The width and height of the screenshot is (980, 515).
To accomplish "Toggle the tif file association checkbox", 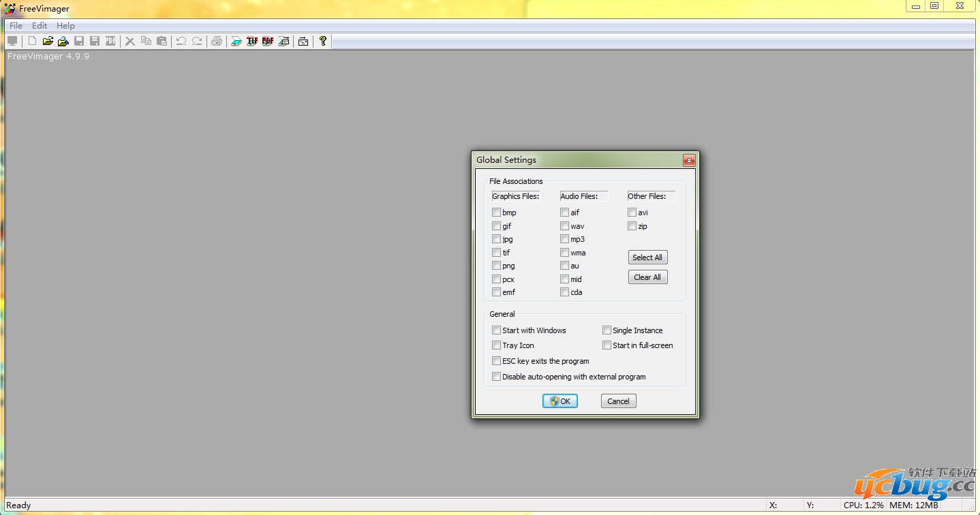I will click(496, 253).
